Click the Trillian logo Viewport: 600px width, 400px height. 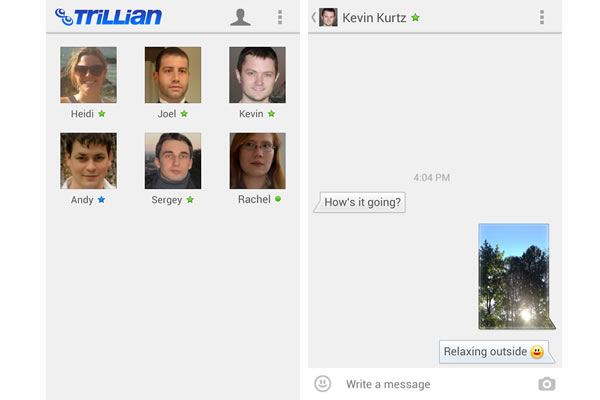coord(108,17)
